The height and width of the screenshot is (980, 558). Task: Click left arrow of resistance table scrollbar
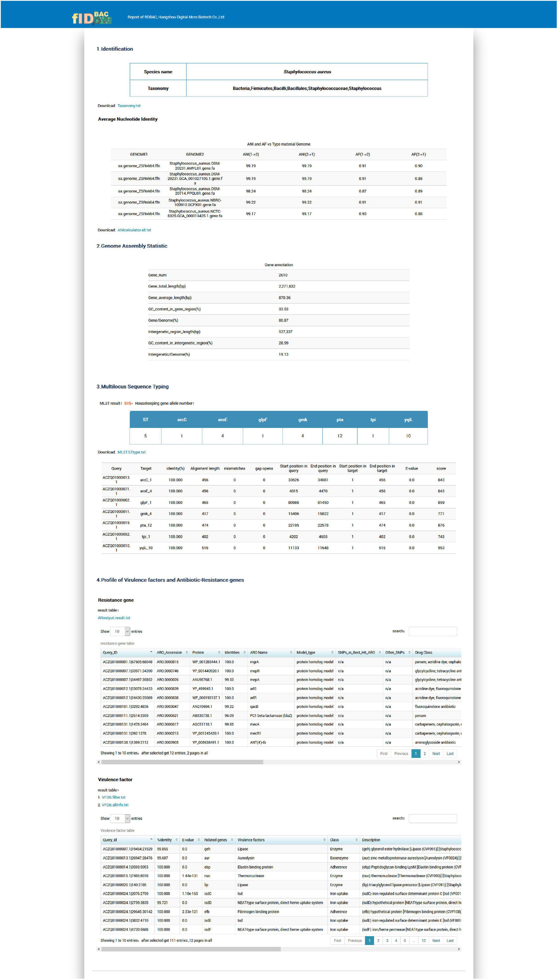(99, 762)
